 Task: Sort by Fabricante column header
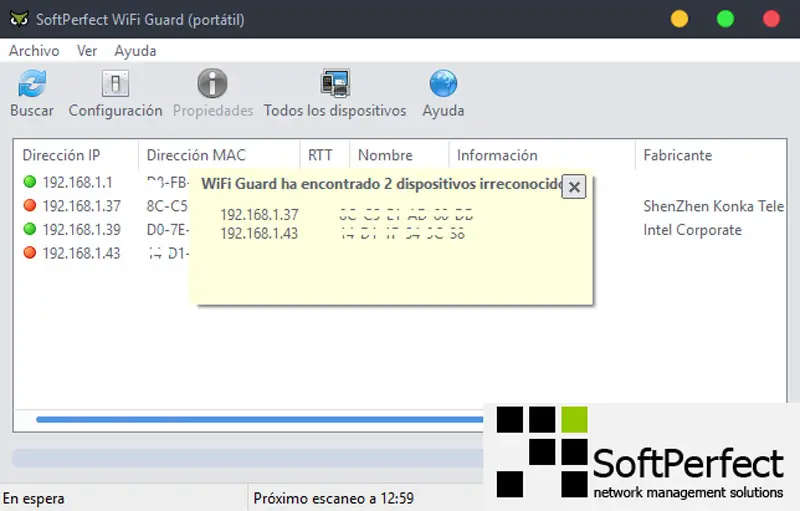(x=678, y=155)
